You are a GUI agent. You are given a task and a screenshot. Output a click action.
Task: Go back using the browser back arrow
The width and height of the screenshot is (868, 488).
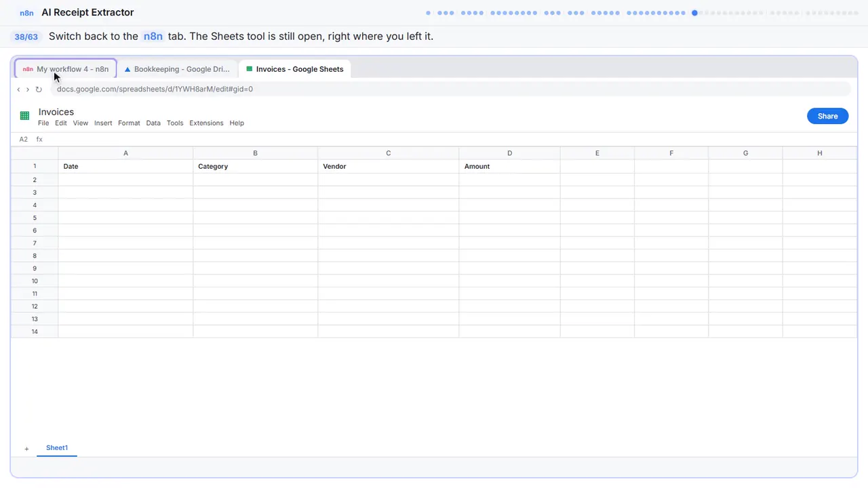click(18, 89)
